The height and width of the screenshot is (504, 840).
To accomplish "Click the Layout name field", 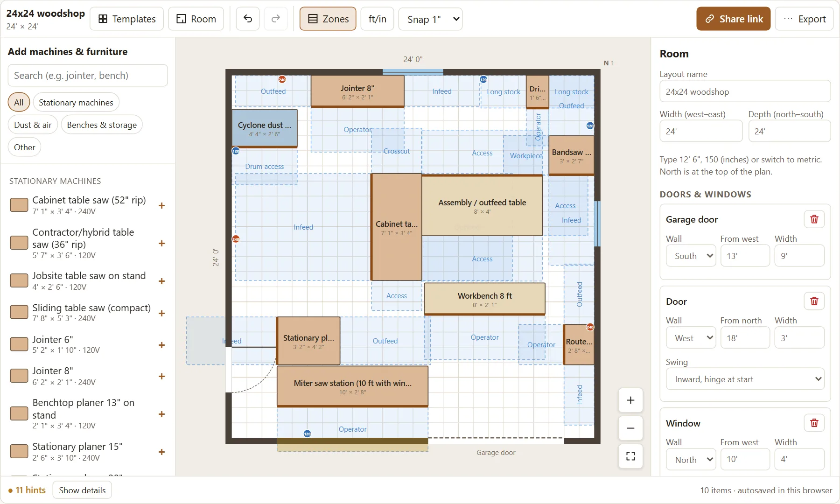I will click(x=745, y=91).
